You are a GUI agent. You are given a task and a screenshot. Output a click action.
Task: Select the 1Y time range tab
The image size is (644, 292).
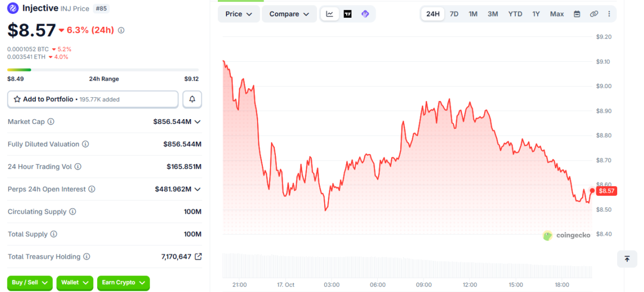click(536, 14)
